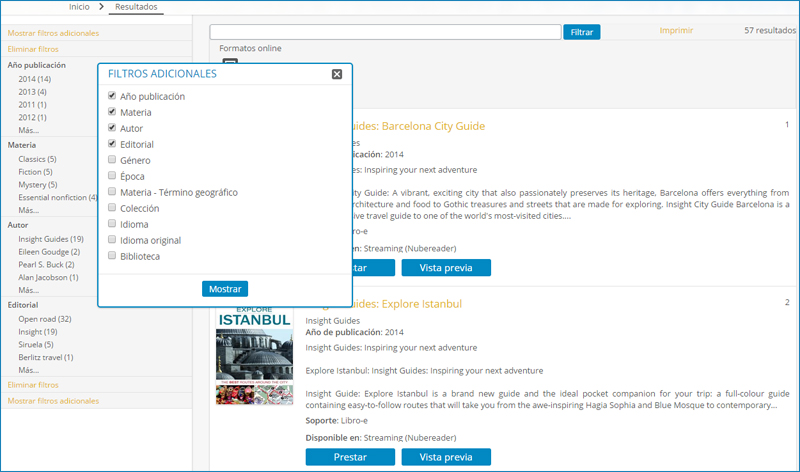Screen dimensions: 800x472
Task: Click the Mostrar button in dialog
Action: [225, 289]
